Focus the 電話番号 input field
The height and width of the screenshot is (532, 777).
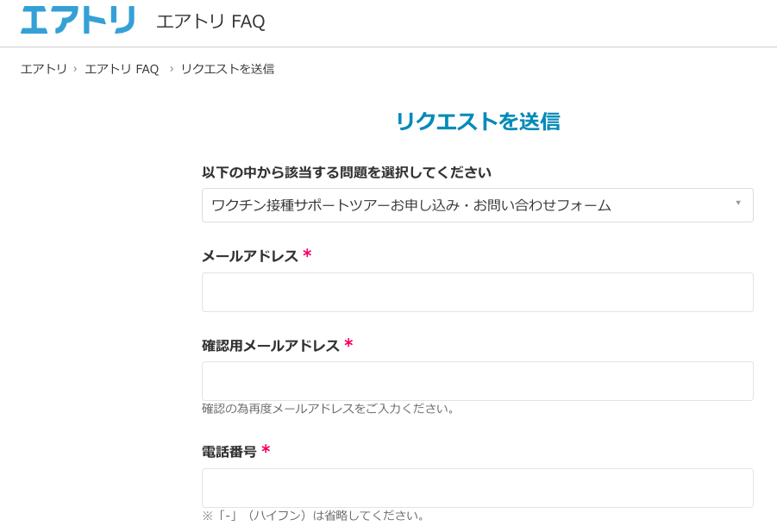(478, 488)
